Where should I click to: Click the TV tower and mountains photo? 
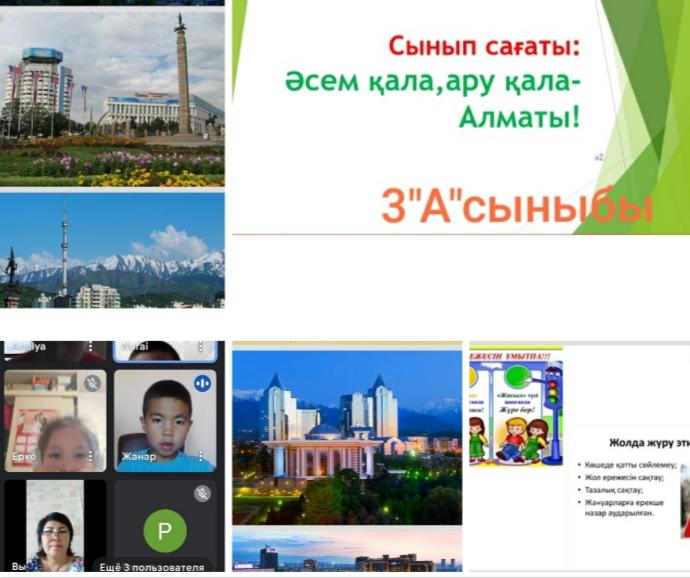tap(112, 250)
